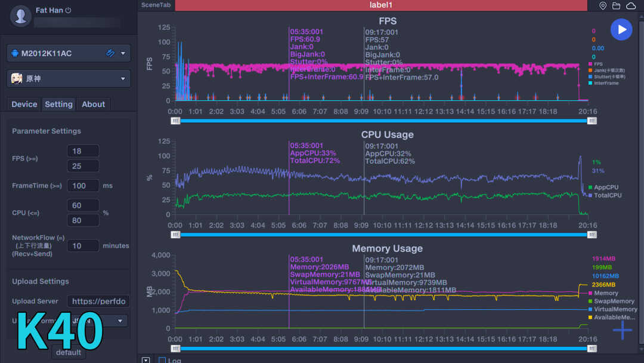This screenshot has height=363, width=644.
Task: Click the right range handle under FPS chart
Action: (x=592, y=121)
